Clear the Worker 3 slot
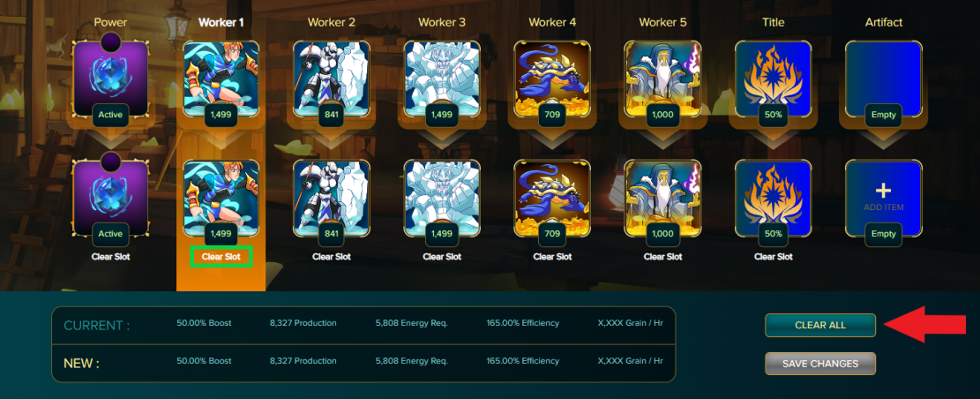 (442, 256)
